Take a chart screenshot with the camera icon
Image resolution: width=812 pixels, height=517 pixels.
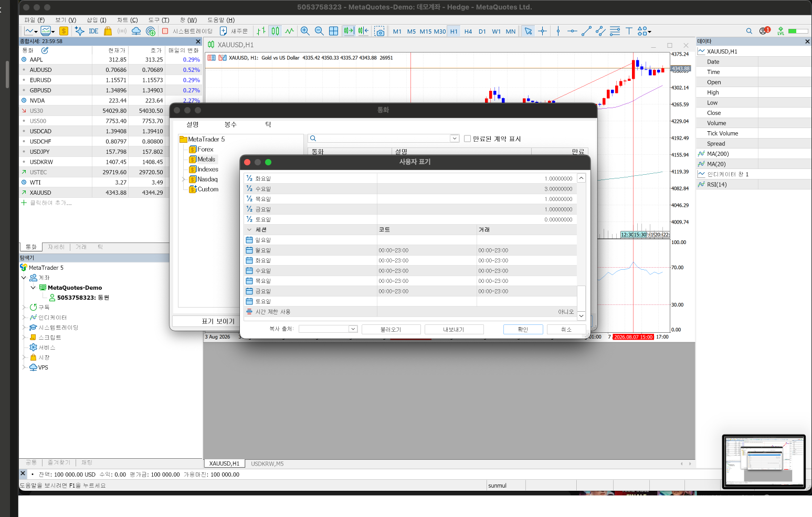[x=379, y=31]
